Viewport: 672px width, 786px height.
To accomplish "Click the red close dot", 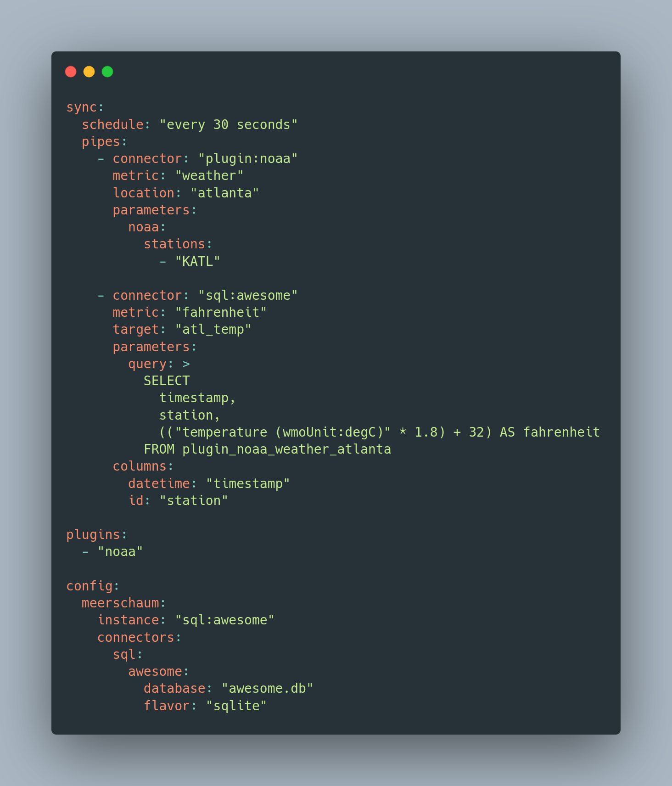I will (71, 72).
